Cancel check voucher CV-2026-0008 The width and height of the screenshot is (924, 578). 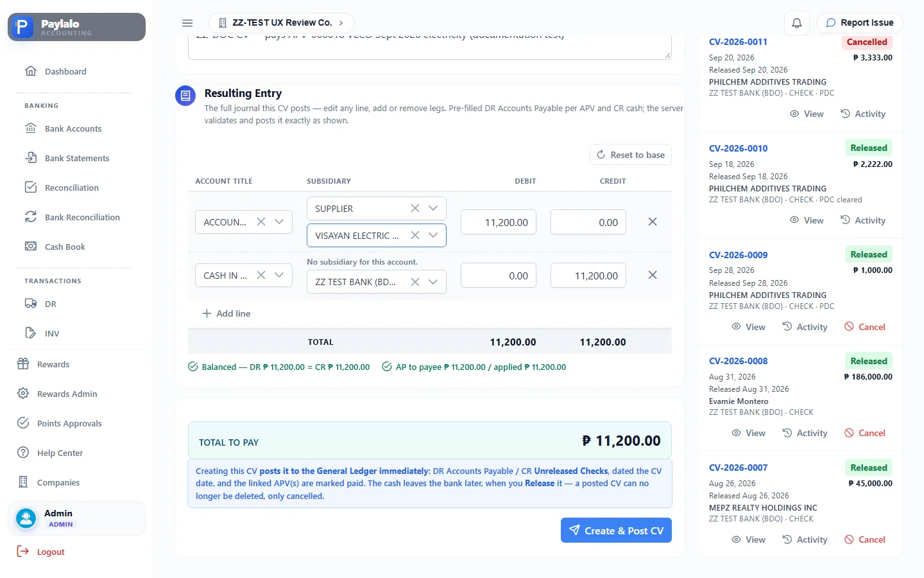click(x=865, y=433)
